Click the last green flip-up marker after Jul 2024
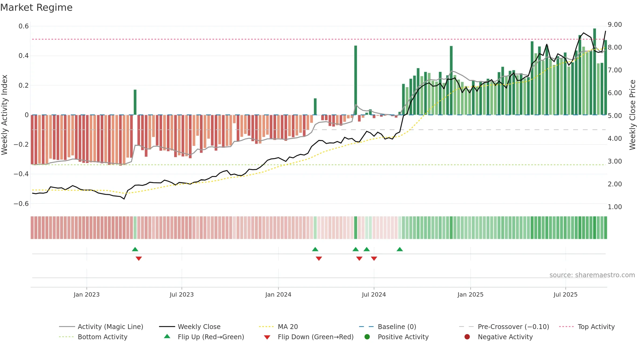 pos(400,249)
